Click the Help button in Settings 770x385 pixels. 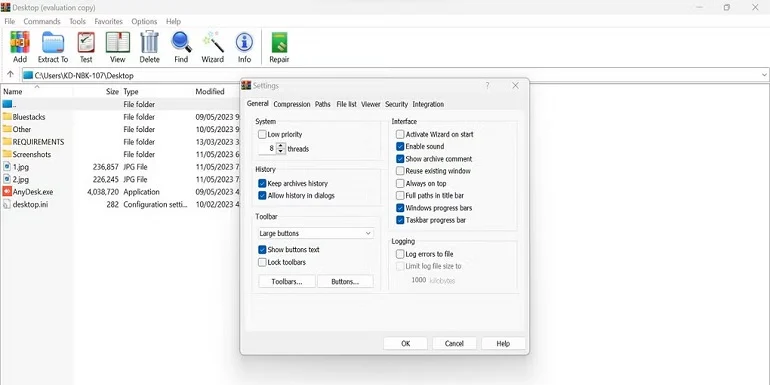503,343
